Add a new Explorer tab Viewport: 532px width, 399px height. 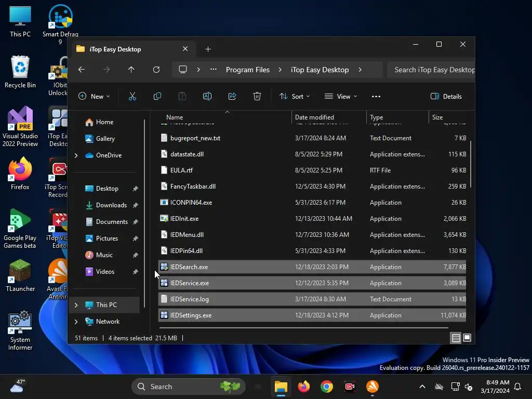[x=208, y=49]
